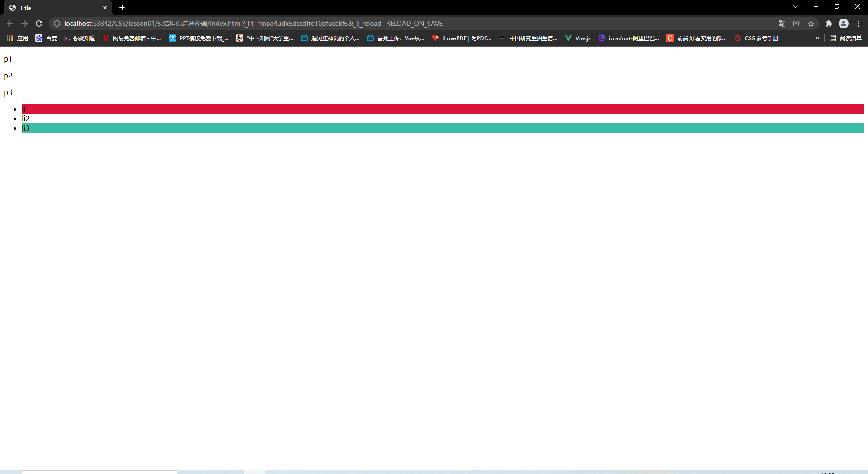
Task: Open the PPT模板免费下载 bookmark
Action: 198,38
